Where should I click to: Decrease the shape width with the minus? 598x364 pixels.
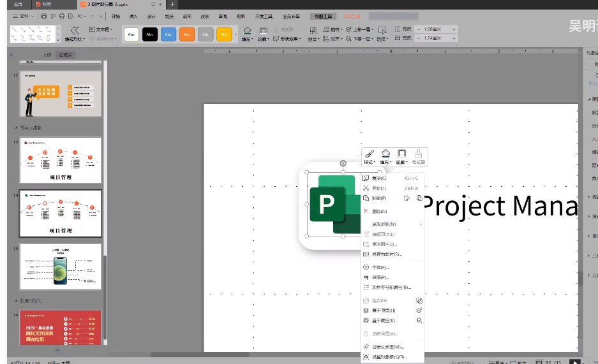pyautogui.click(x=419, y=38)
